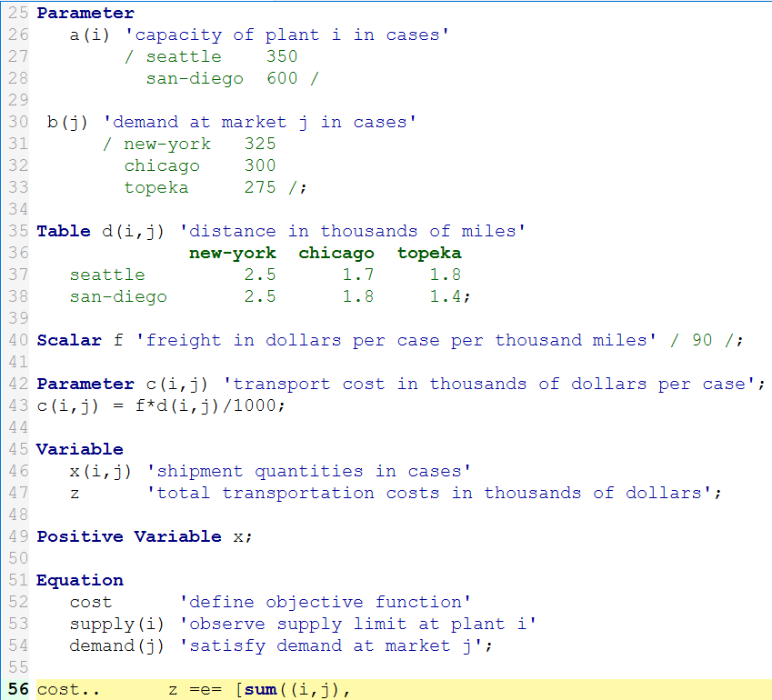Image resolution: width=772 pixels, height=700 pixels.
Task: Place cursor on the 'sum' keyword
Action: tap(261, 689)
